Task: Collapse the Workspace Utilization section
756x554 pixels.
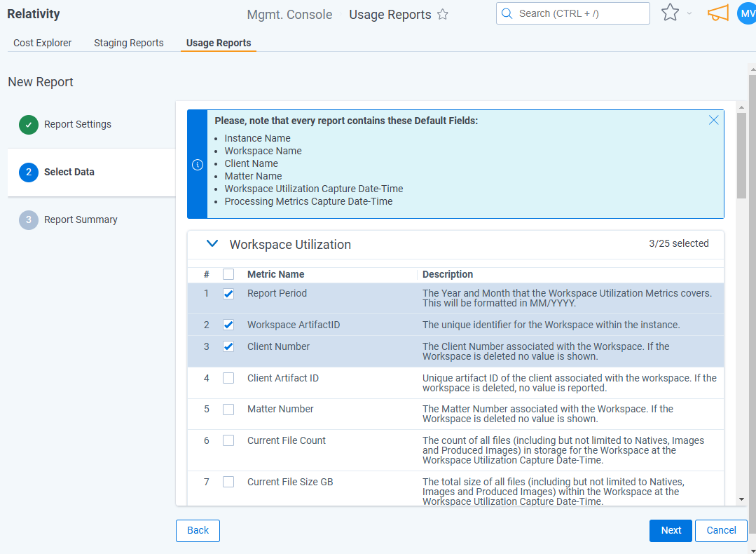Action: click(212, 244)
